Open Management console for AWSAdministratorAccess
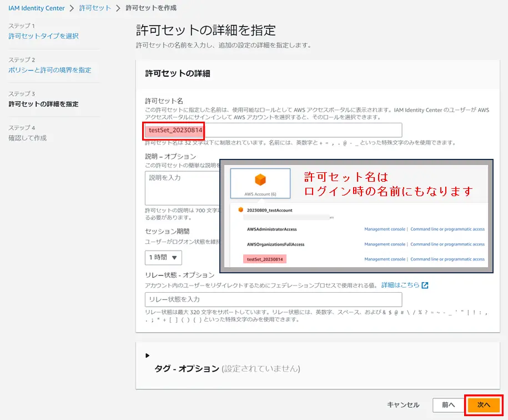508x420 pixels. [385, 229]
